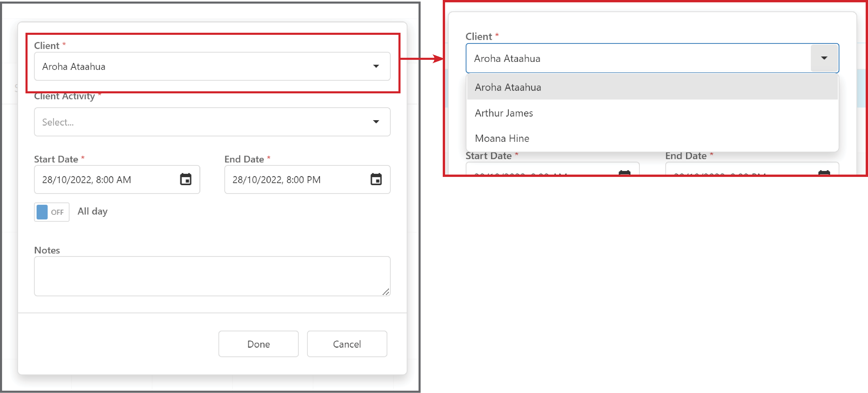
Task: Click the End Date field 28/10/2022, 8:00 PM
Action: point(307,179)
